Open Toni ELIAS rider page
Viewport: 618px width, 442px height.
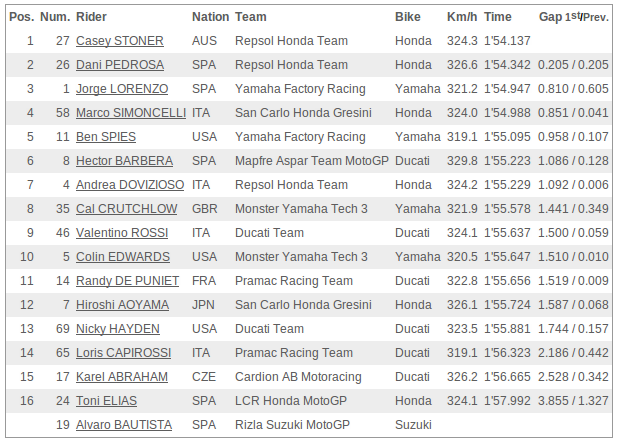(106, 401)
